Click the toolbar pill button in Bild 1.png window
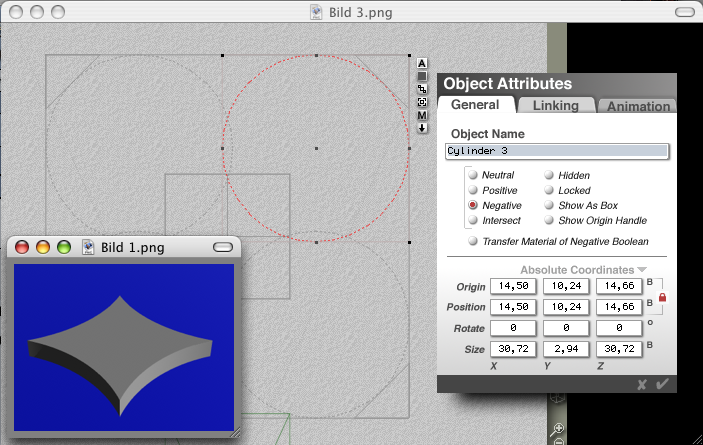This screenshot has width=703, height=445. [223, 247]
